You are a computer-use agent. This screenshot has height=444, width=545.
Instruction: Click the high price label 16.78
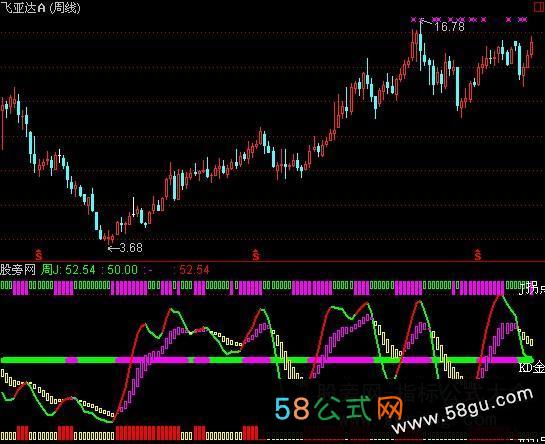point(449,26)
